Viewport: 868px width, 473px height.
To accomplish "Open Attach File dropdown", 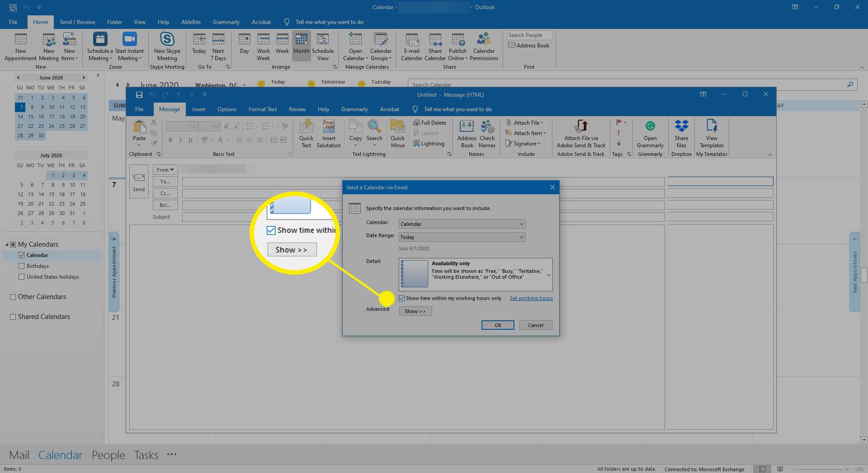I will pyautogui.click(x=524, y=122).
